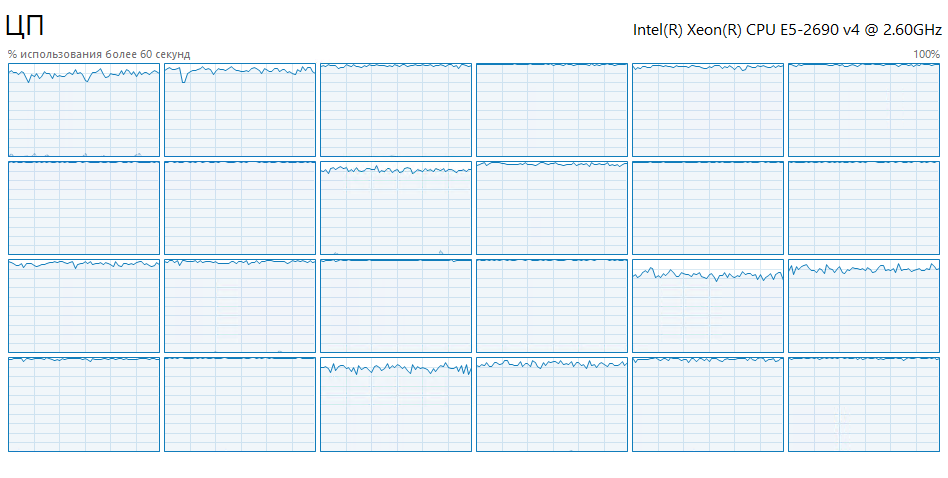948x478 pixels.
Task: Select the second top-row graph with the sharp dip
Action: tap(240, 110)
